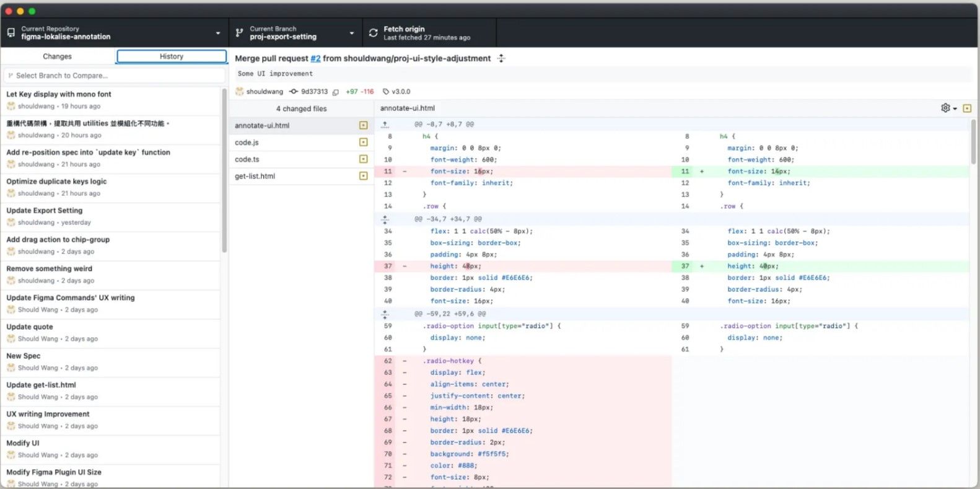Select commit Update get-list.html
Image resolution: width=980 pixels, height=489 pixels.
(x=111, y=392)
